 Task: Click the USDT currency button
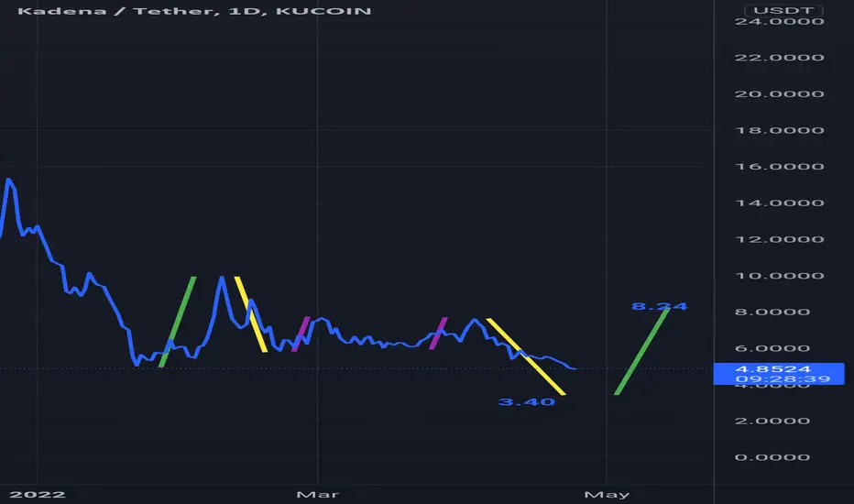tap(783, 10)
